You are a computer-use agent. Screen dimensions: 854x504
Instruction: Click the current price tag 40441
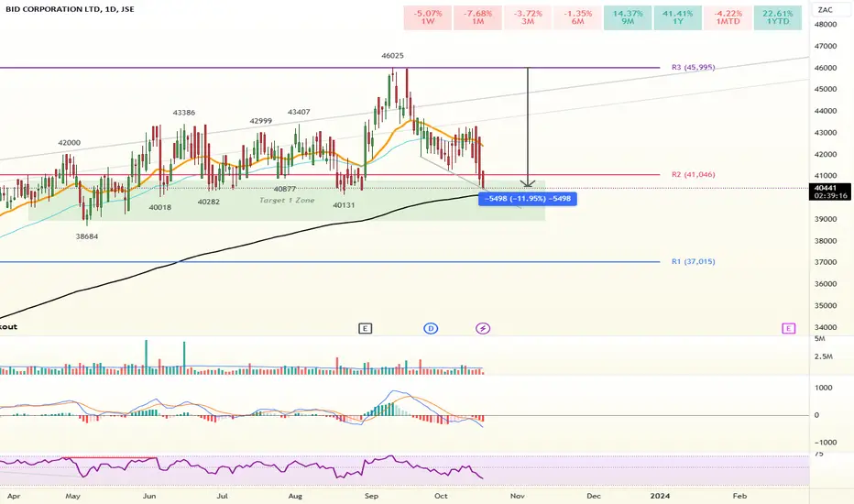click(829, 192)
